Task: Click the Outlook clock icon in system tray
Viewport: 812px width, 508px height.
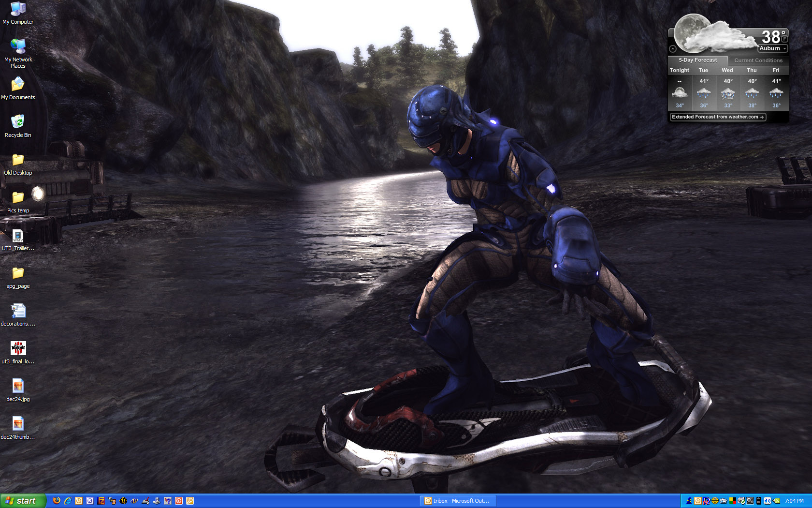Action: point(698,501)
